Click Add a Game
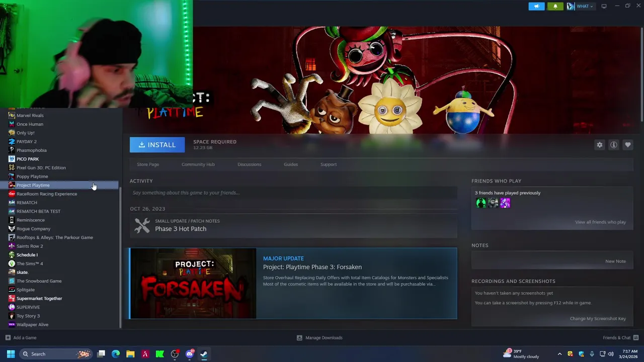 click(21, 338)
